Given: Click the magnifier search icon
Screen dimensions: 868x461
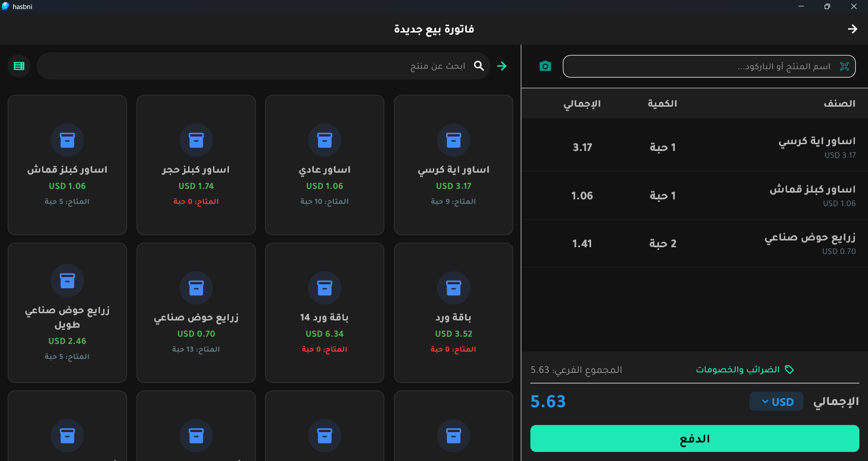Looking at the screenshot, I should [479, 66].
